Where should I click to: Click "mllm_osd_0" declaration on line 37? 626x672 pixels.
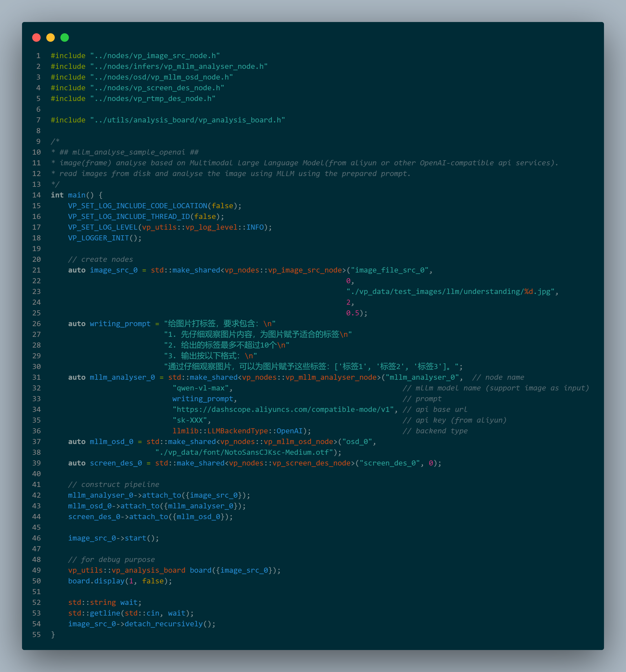[111, 442]
